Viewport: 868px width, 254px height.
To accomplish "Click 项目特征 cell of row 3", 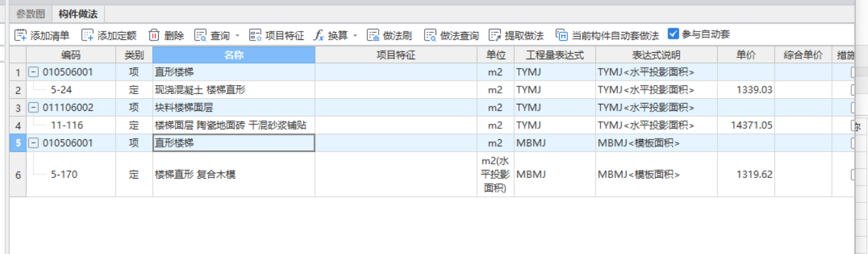I will [x=396, y=108].
